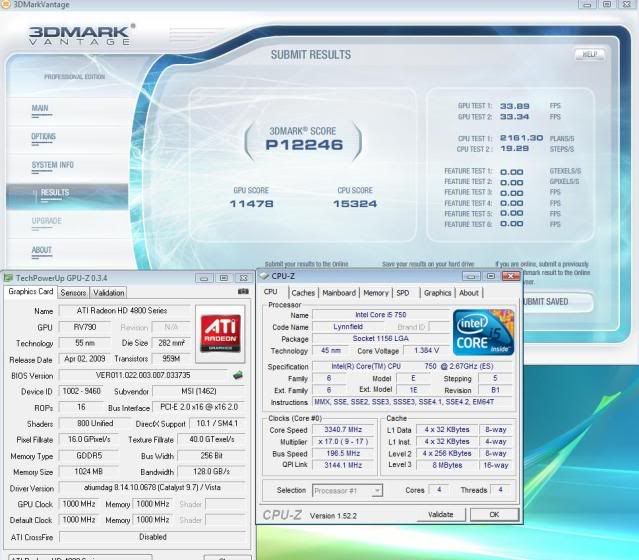
Task: Open the Processor selection dropdown
Action: (348, 490)
